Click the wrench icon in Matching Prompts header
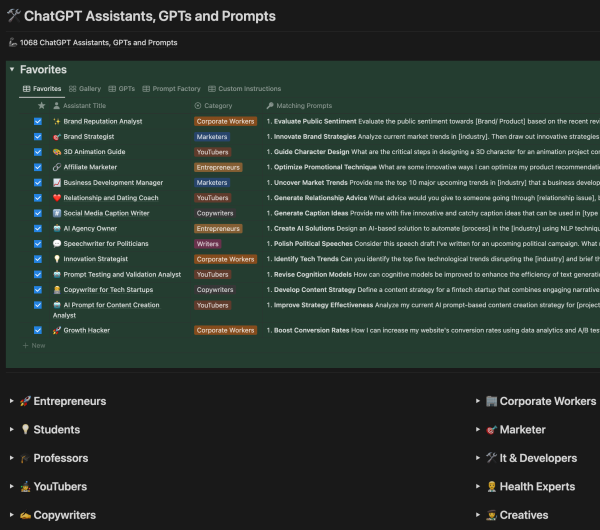 click(x=270, y=105)
